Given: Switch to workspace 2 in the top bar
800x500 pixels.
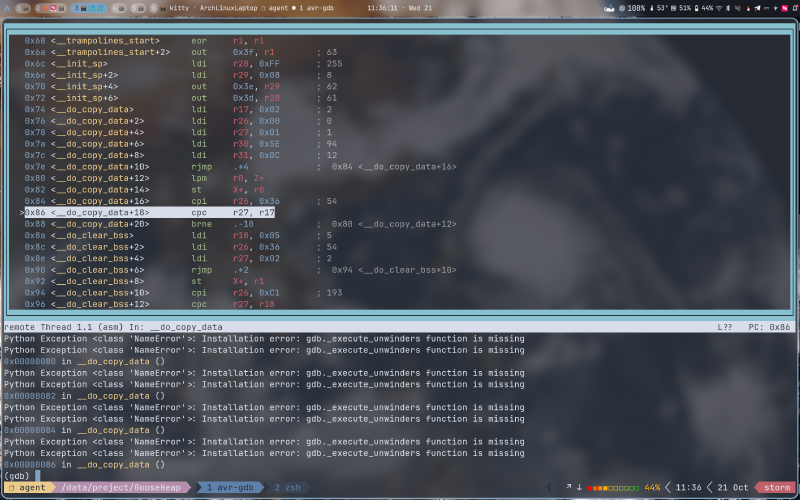Looking at the screenshot, I should 51,8.
